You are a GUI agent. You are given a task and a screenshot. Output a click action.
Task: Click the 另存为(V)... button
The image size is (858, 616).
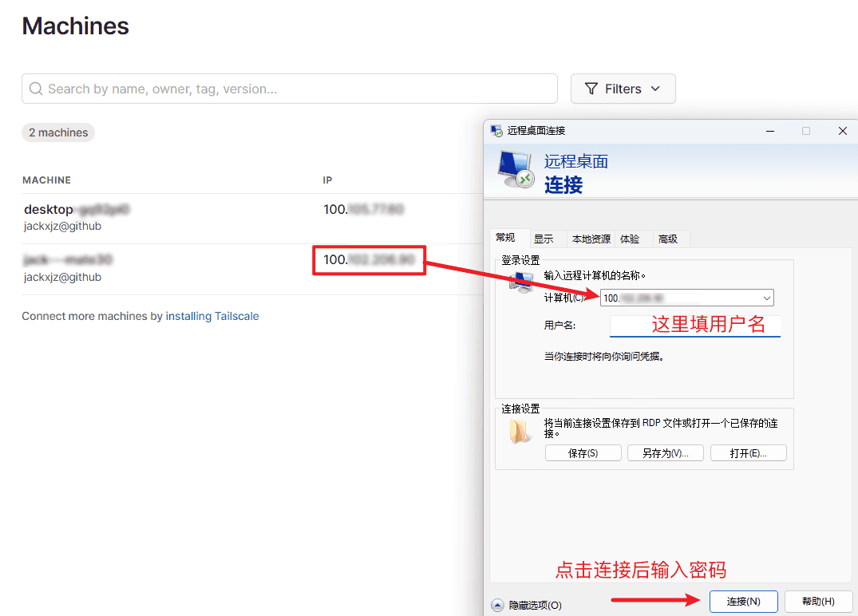[665, 453]
